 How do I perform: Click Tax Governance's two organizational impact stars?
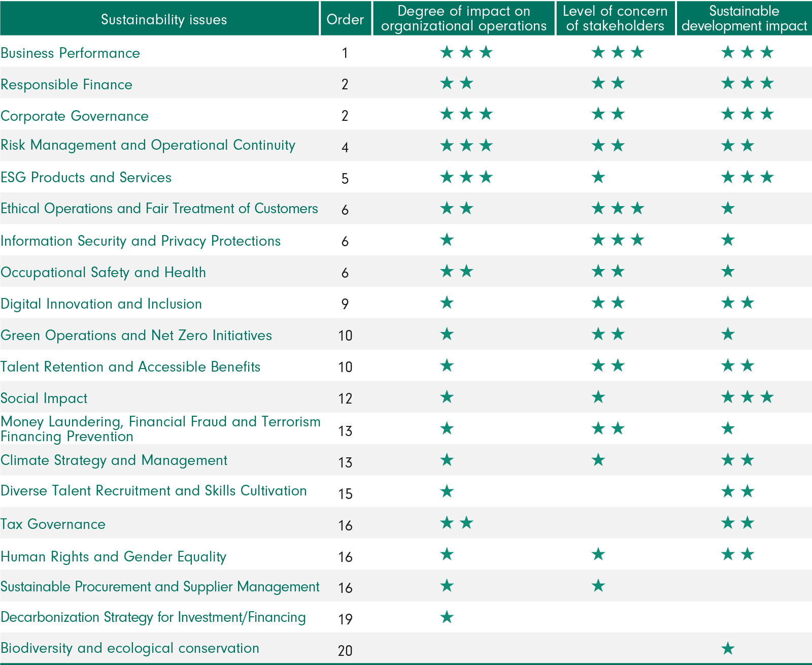point(457,523)
